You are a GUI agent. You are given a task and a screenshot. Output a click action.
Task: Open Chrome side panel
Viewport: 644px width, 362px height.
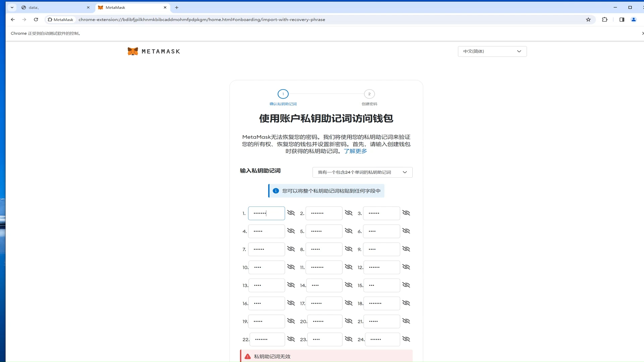click(x=622, y=19)
